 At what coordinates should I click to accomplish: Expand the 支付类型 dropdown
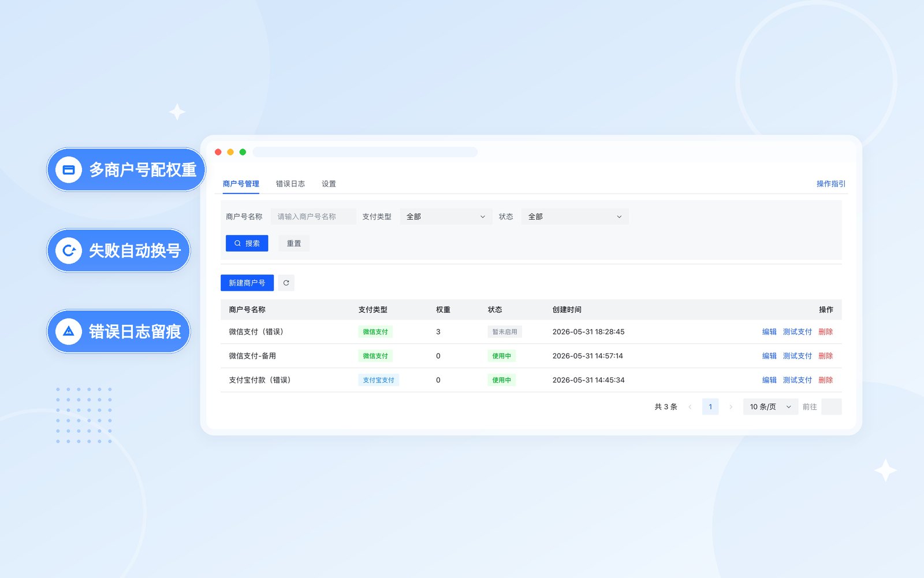click(x=446, y=217)
